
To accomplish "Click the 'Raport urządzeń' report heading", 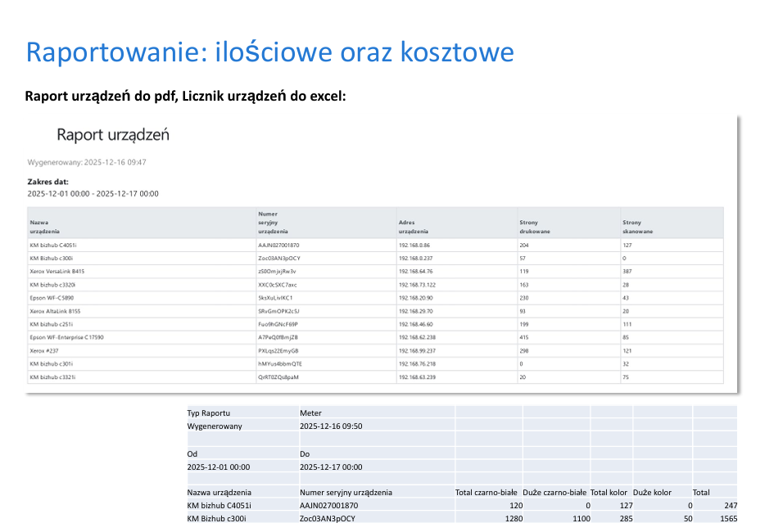I will click(x=113, y=135).
